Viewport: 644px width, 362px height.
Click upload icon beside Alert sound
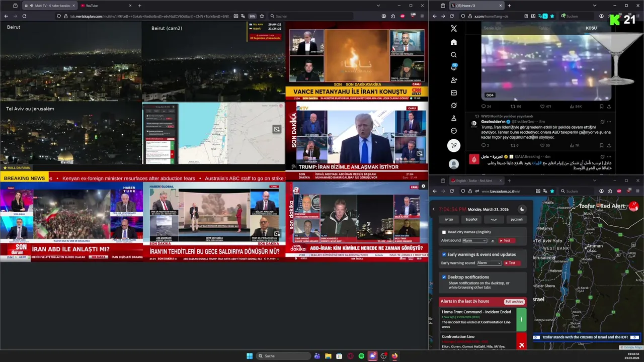pos(493,241)
